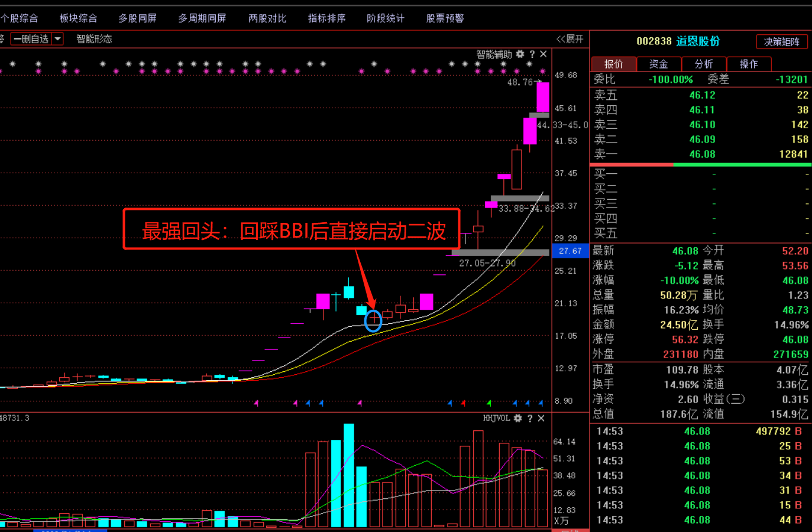Click stock name 道恩股份
Viewport: 812px width, 532px height.
click(x=698, y=41)
